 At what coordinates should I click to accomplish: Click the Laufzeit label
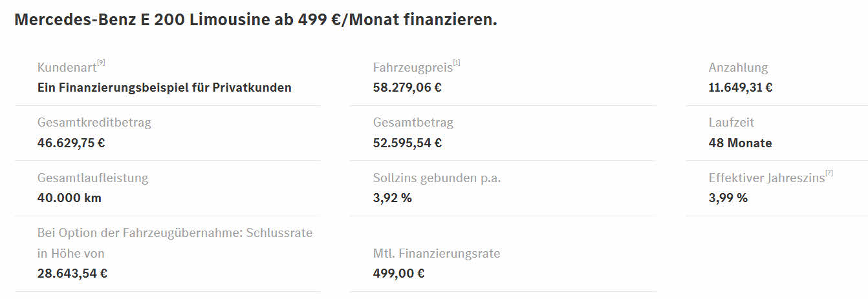point(731,122)
